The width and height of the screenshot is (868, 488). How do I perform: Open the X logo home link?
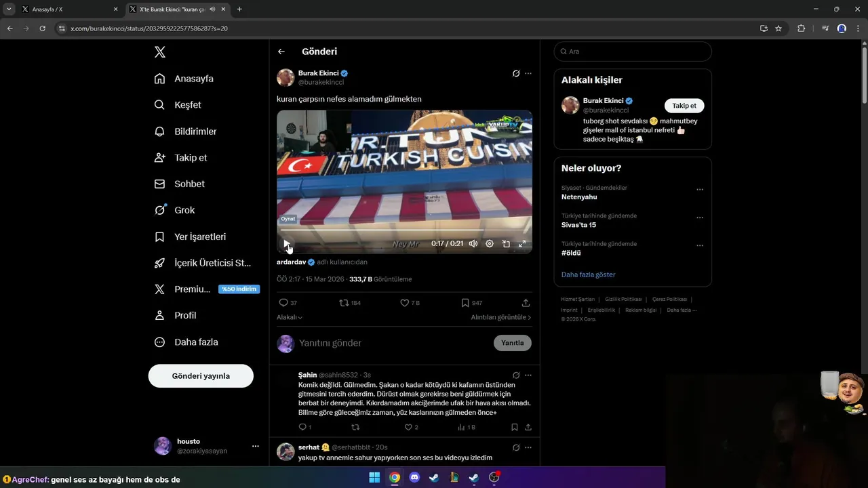(x=160, y=52)
